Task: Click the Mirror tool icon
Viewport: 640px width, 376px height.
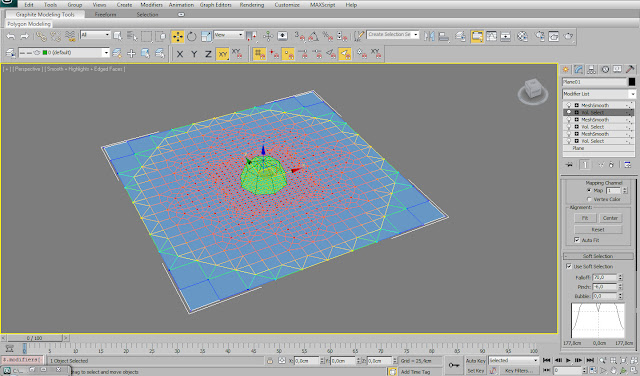Action: [429, 36]
